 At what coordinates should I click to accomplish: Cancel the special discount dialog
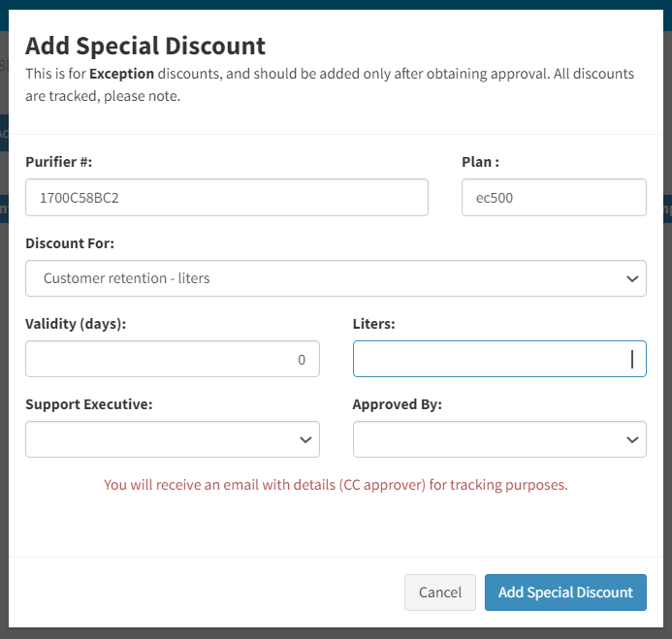pyautogui.click(x=439, y=592)
